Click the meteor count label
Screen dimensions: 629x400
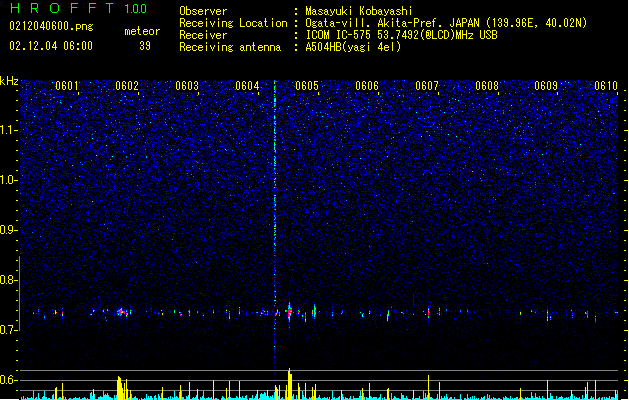click(142, 31)
